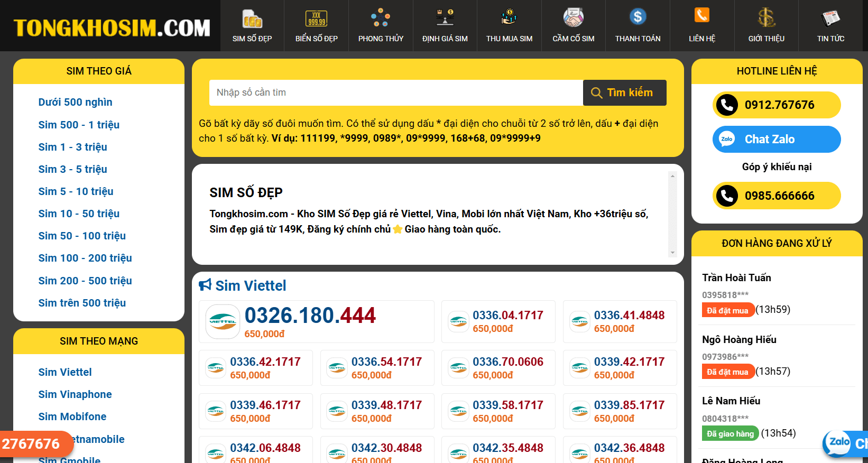Open sim number 0342.30.4848
Viewport: 868px width, 463px height.
pyautogui.click(x=386, y=448)
